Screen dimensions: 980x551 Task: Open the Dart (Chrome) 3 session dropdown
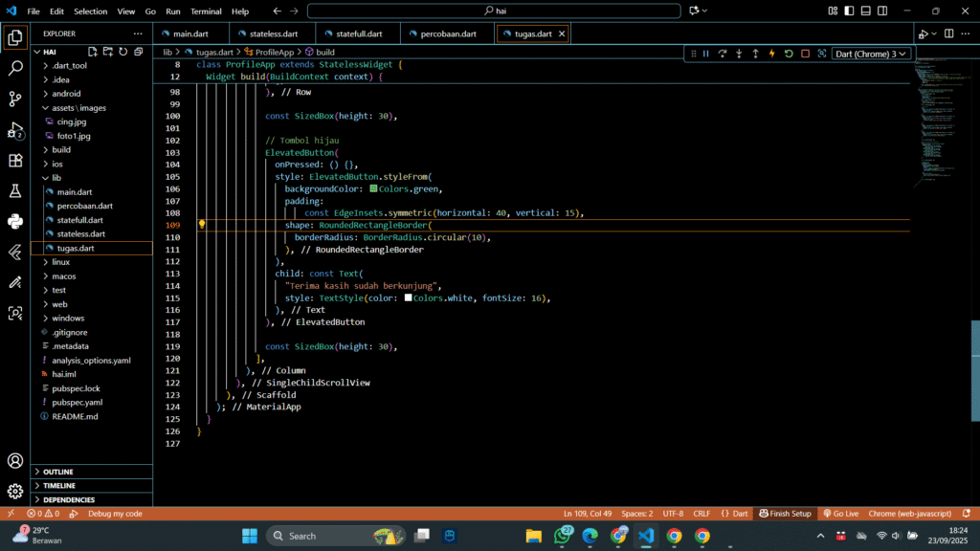click(871, 54)
